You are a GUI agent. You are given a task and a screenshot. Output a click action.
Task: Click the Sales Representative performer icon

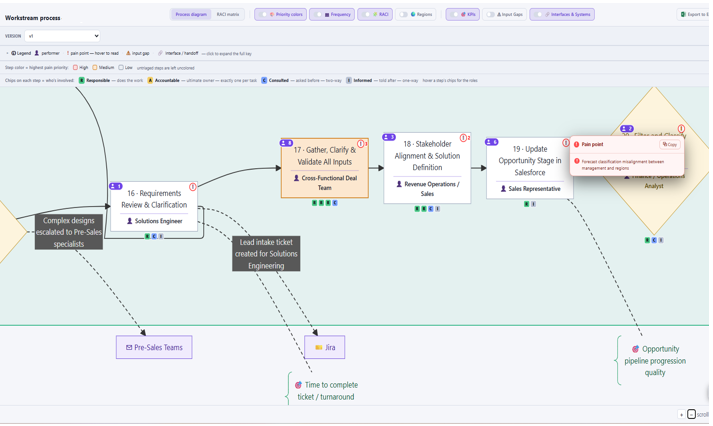pyautogui.click(x=503, y=189)
